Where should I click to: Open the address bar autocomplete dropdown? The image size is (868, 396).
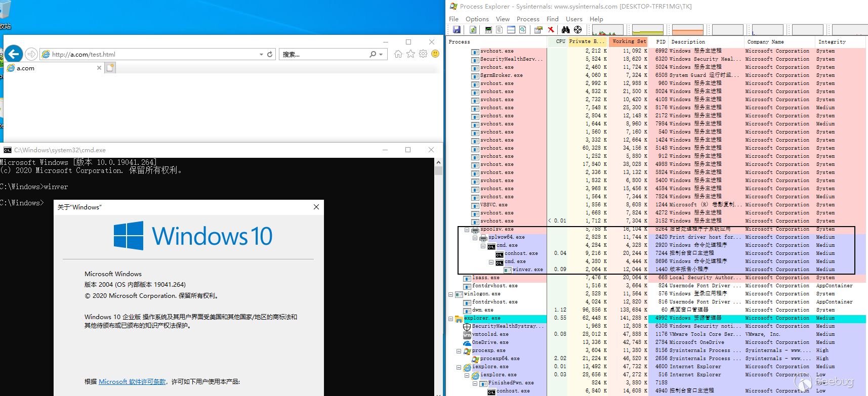pyautogui.click(x=261, y=54)
